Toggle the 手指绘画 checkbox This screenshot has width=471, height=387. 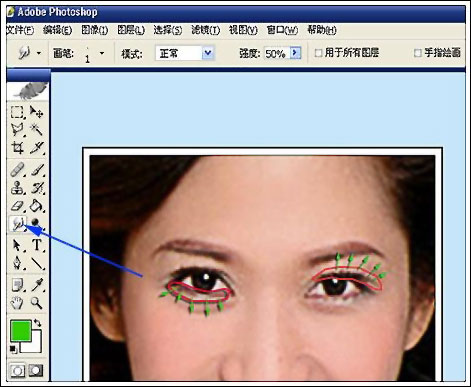click(x=417, y=53)
